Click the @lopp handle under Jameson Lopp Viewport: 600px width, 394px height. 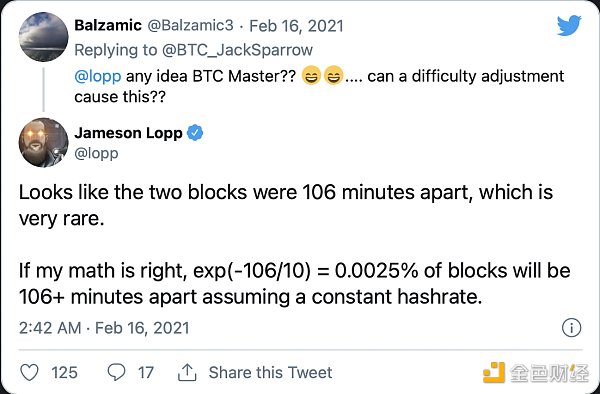click(96, 153)
